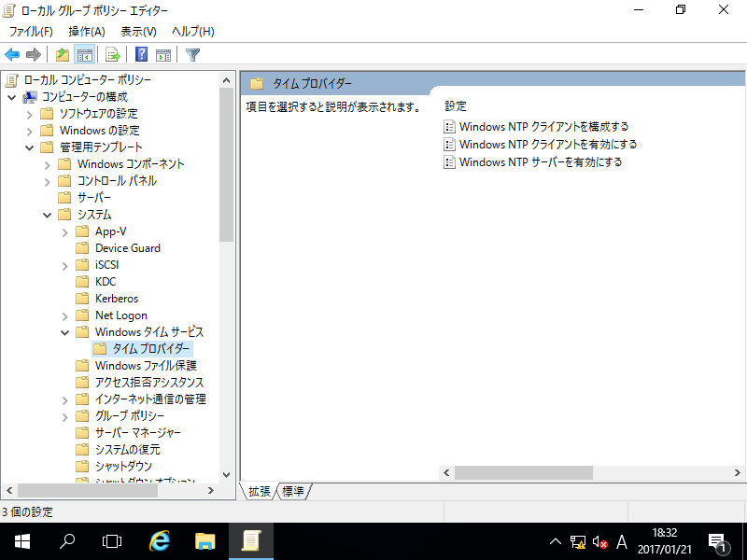Viewport: 747px width, 560px height.
Task: Click the Filter icon on the toolbar
Action: tap(192, 54)
